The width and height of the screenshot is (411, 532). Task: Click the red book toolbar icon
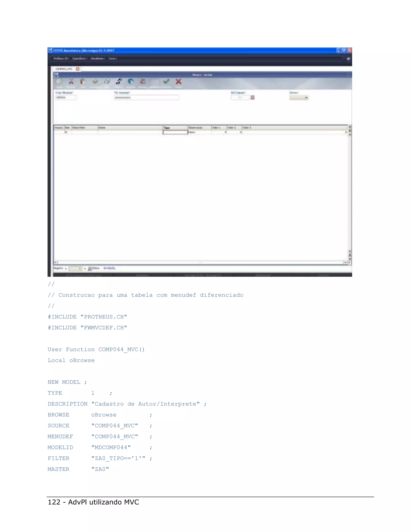pyautogui.click(x=143, y=81)
